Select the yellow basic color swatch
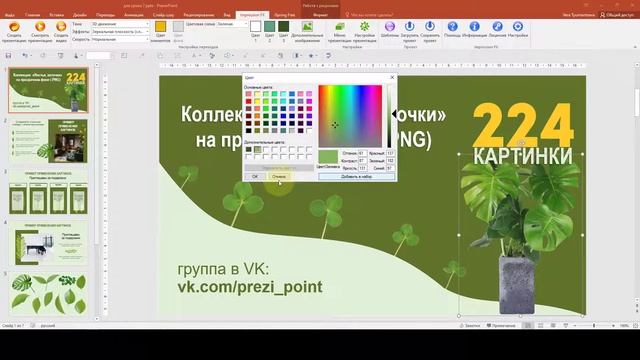 coord(257,101)
